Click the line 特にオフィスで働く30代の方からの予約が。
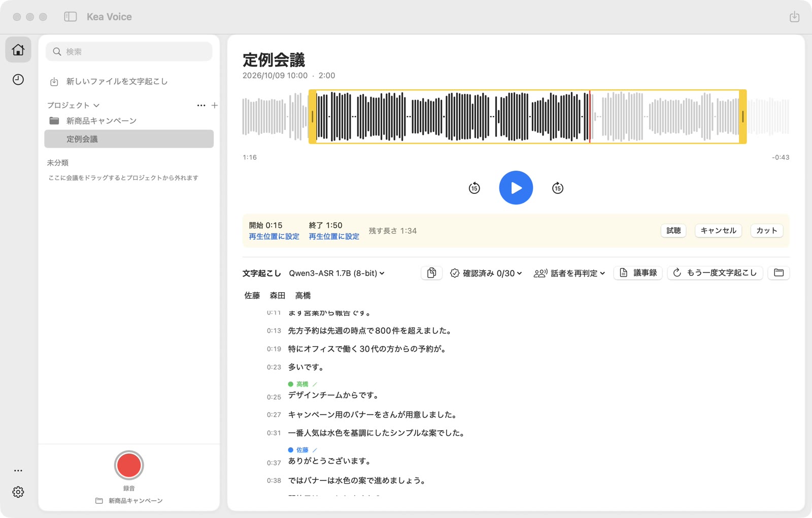Viewport: 812px width, 518px height. click(367, 349)
